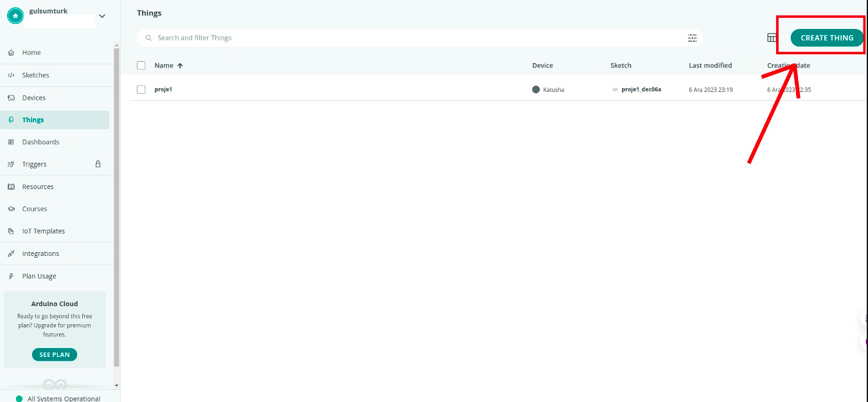Click the Resources book icon in sidebar
Viewport: 868px width, 402px height.
coord(11,187)
